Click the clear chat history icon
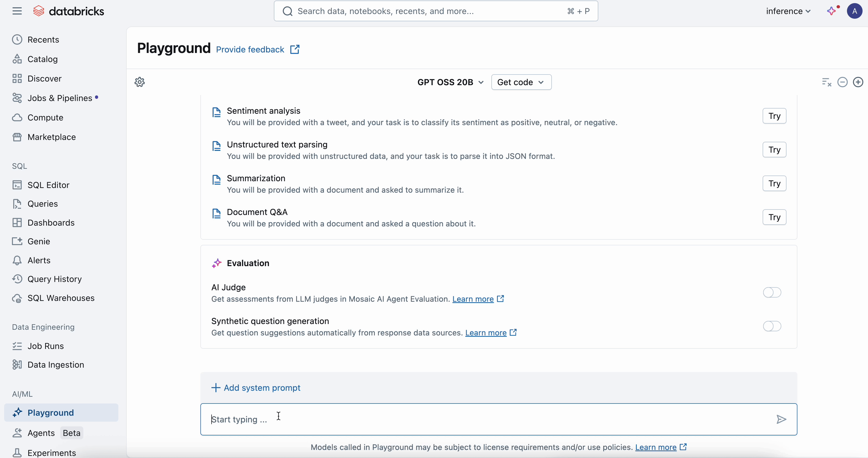Screen dimensions: 868x458 [826, 82]
